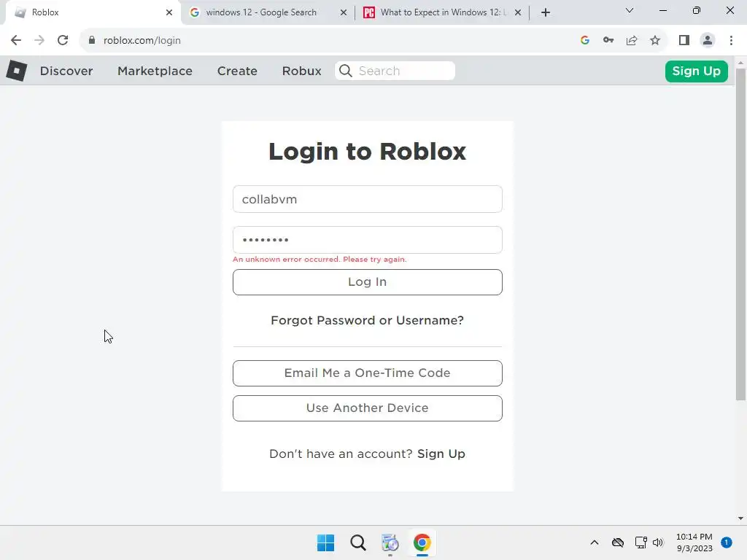
Task: Go back using browser back arrow
Action: [16, 41]
